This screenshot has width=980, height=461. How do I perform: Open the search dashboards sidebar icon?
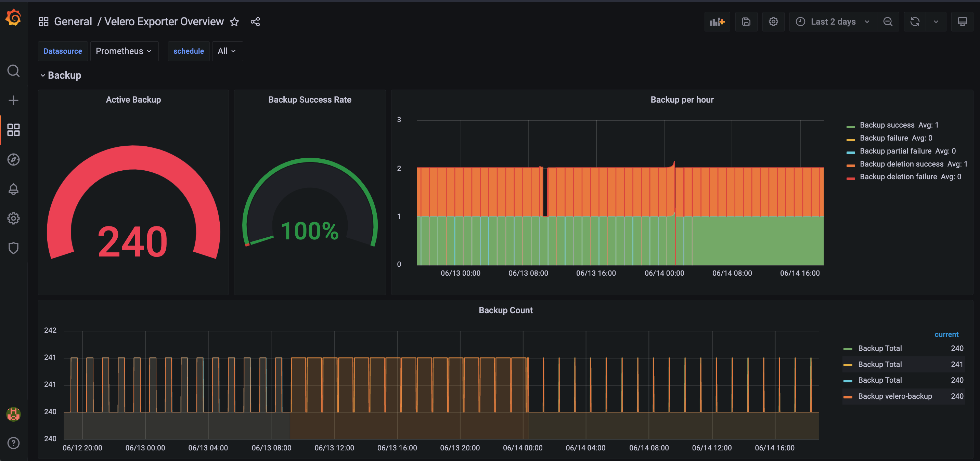pyautogui.click(x=13, y=71)
